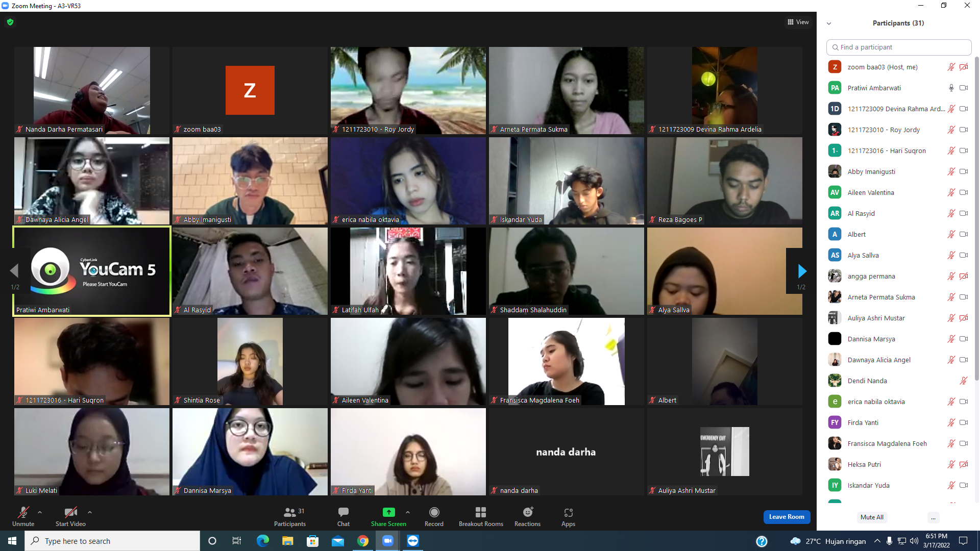Click the taskbar search box
The height and width of the screenshot is (551, 980).
pos(112,541)
